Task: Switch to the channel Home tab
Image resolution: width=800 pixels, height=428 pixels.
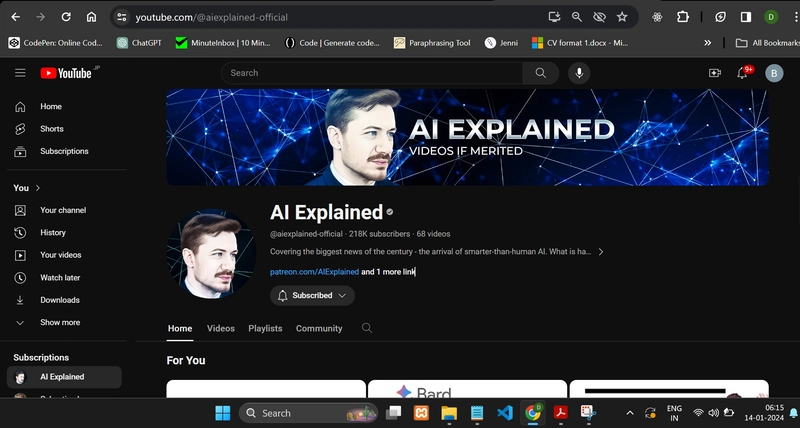Action: 180,329
